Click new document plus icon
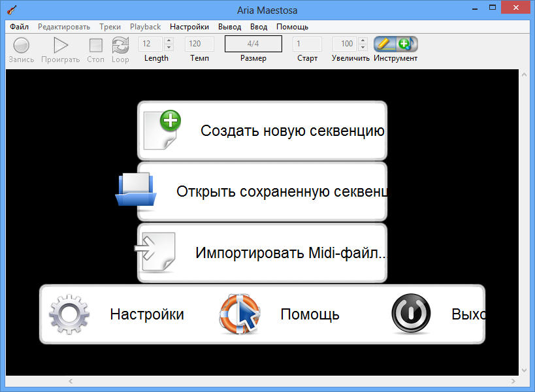Viewport: 535px width, 392px height. pyautogui.click(x=162, y=129)
